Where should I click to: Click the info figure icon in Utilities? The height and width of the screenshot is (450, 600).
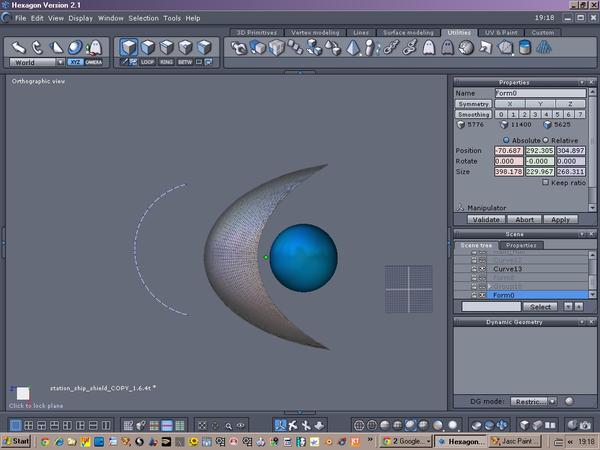(369, 48)
